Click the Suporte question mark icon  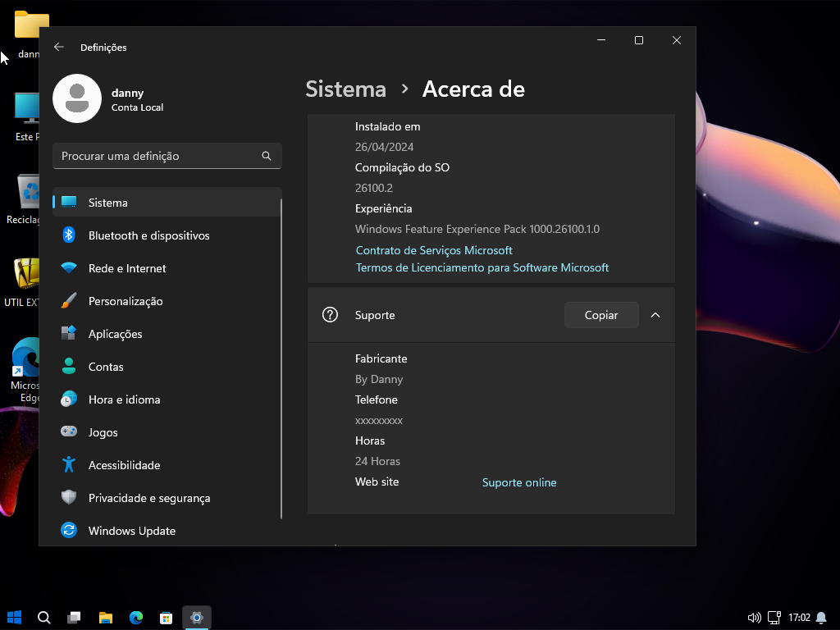point(330,314)
